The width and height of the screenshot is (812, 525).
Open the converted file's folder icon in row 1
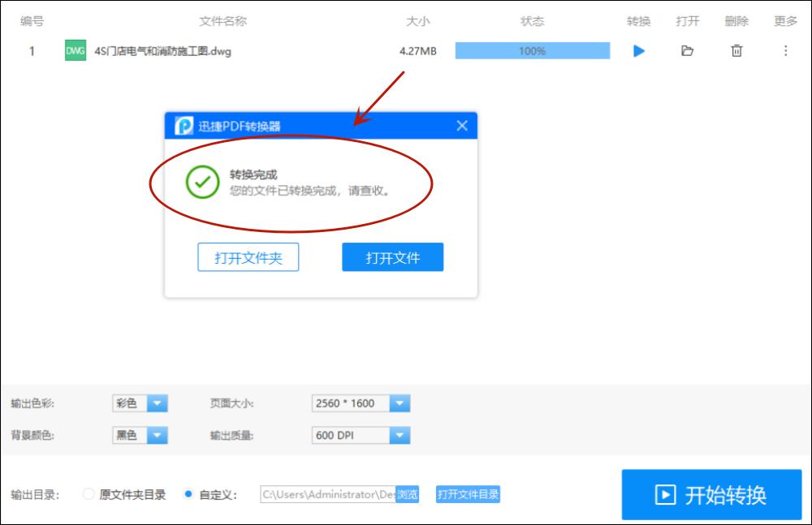pyautogui.click(x=687, y=51)
